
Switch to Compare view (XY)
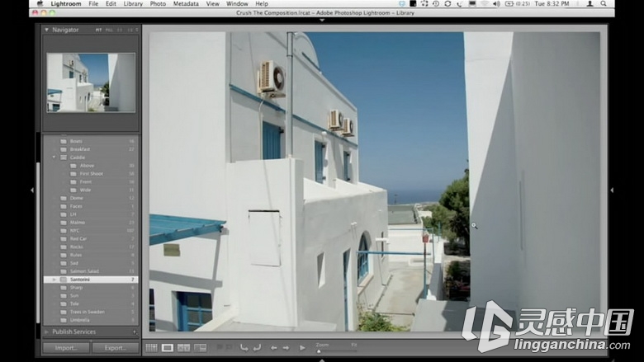(x=183, y=348)
